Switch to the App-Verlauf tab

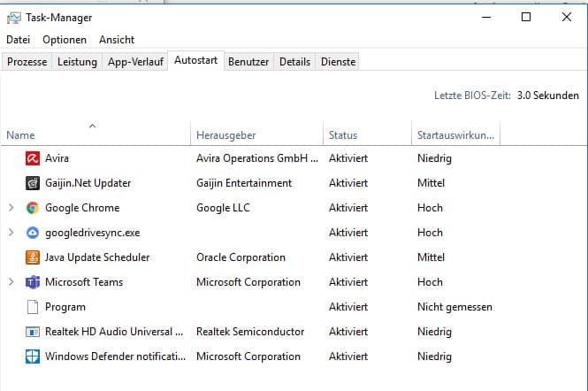135,62
